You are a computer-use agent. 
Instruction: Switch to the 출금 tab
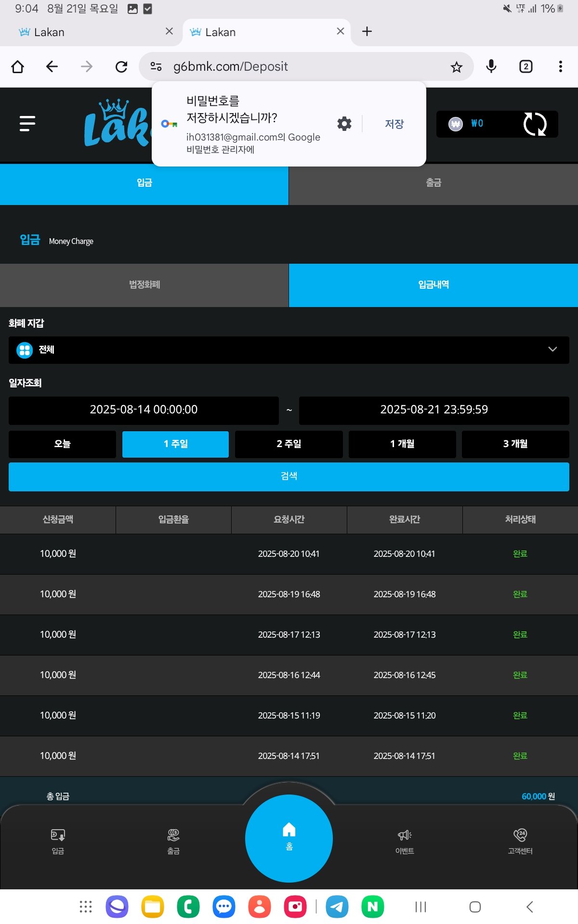click(433, 183)
